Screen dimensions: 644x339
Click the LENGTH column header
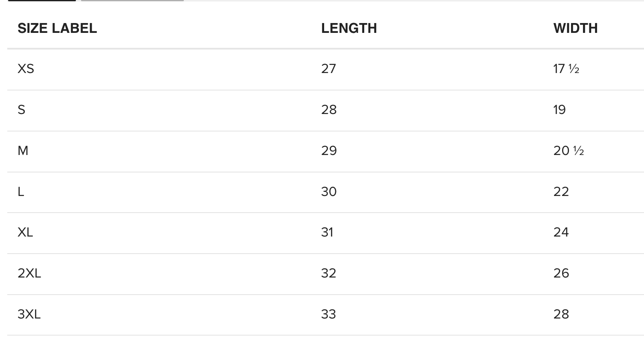tap(349, 28)
